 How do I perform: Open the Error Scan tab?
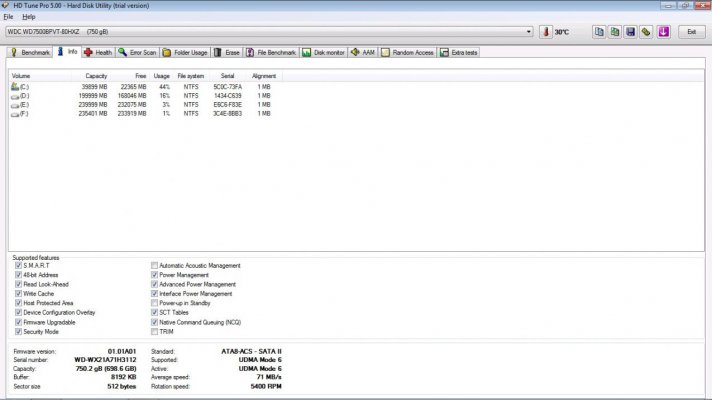[137, 53]
